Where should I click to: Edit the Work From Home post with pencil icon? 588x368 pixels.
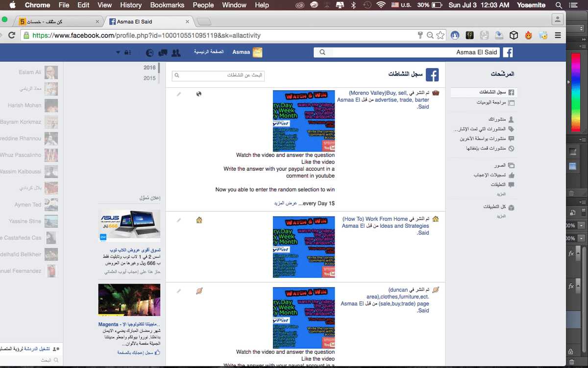(x=179, y=220)
